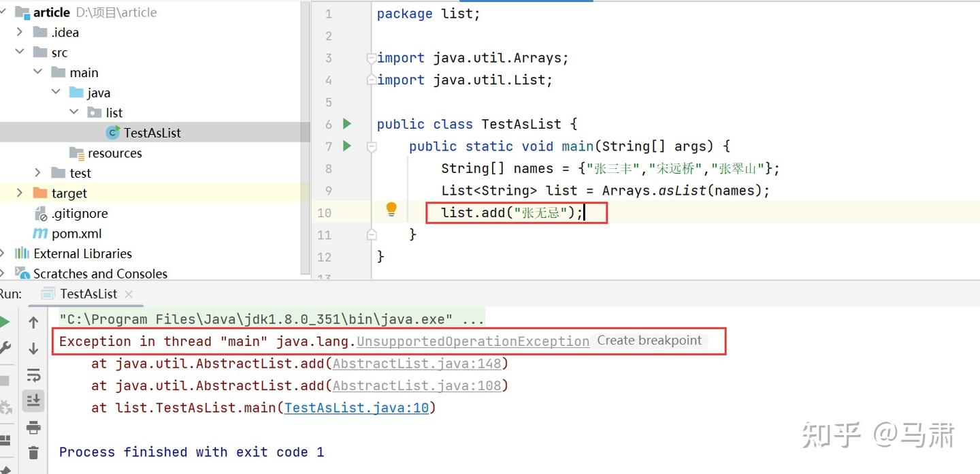Viewport: 980px width, 474px height.
Task: Collapse the main method using its fold marker
Action: pyautogui.click(x=372, y=146)
